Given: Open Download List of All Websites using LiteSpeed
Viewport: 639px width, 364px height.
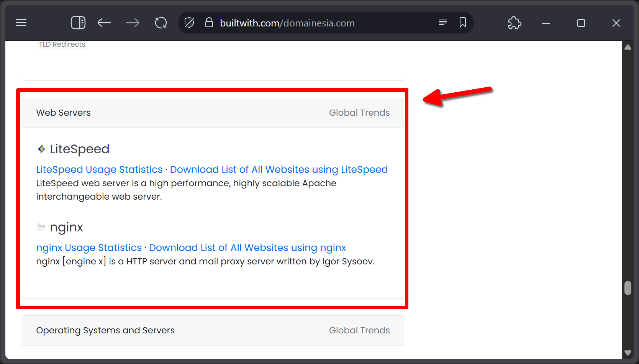Looking at the screenshot, I should point(279,169).
